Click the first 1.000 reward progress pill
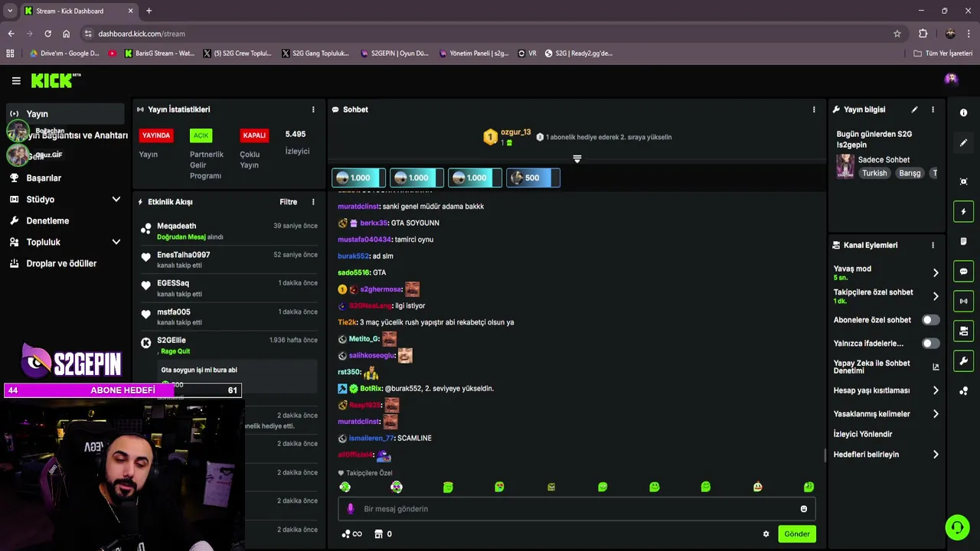This screenshot has width=980, height=551. [x=358, y=178]
